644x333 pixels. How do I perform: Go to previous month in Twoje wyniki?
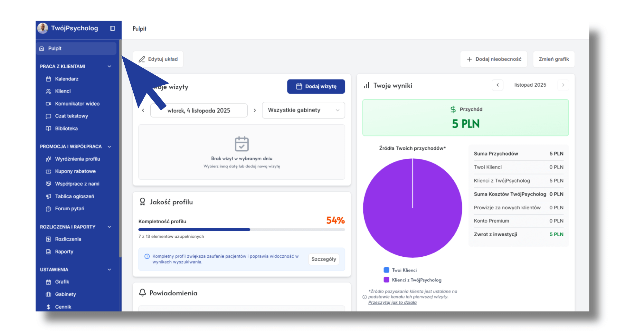(x=497, y=85)
